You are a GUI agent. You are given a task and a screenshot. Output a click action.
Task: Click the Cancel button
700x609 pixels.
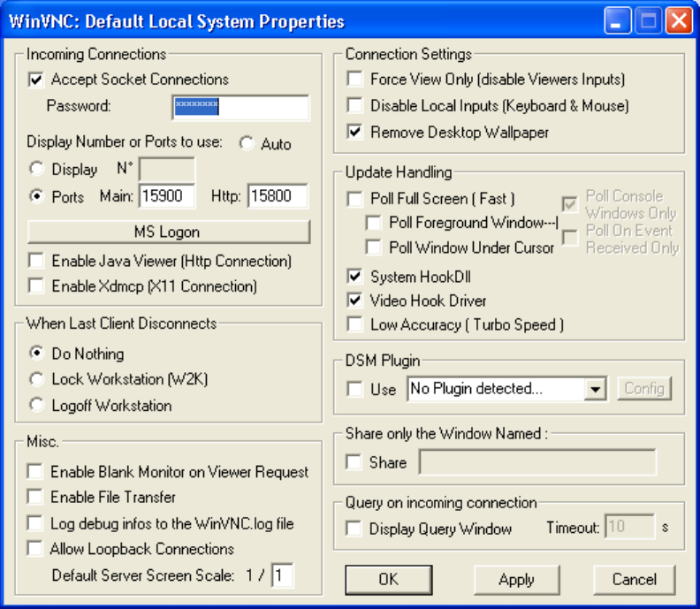[635, 580]
